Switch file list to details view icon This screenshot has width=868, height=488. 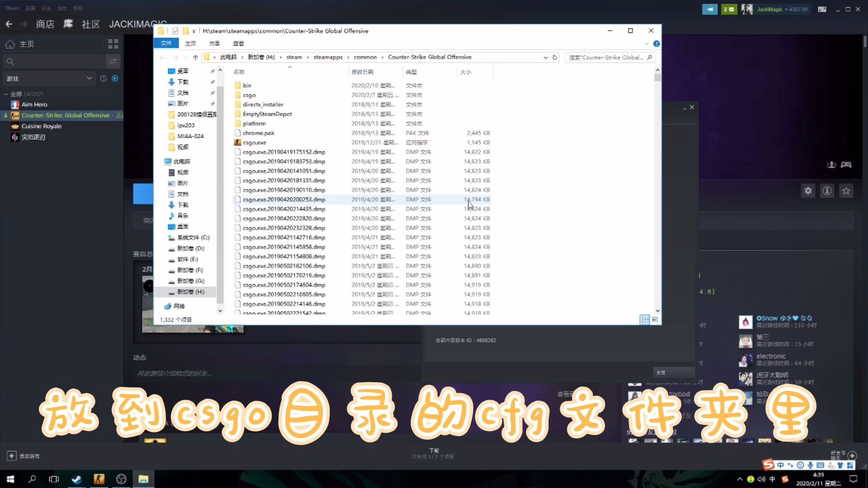(645, 319)
